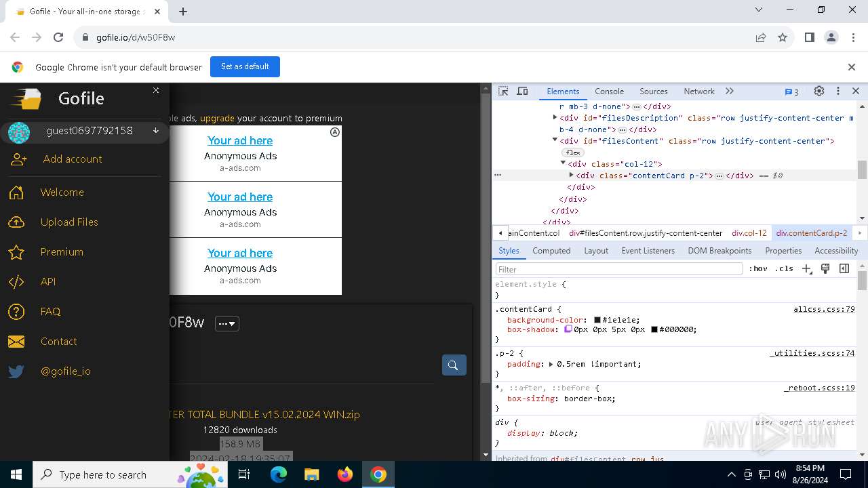
Task: Select the Elements tab
Action: (x=563, y=91)
